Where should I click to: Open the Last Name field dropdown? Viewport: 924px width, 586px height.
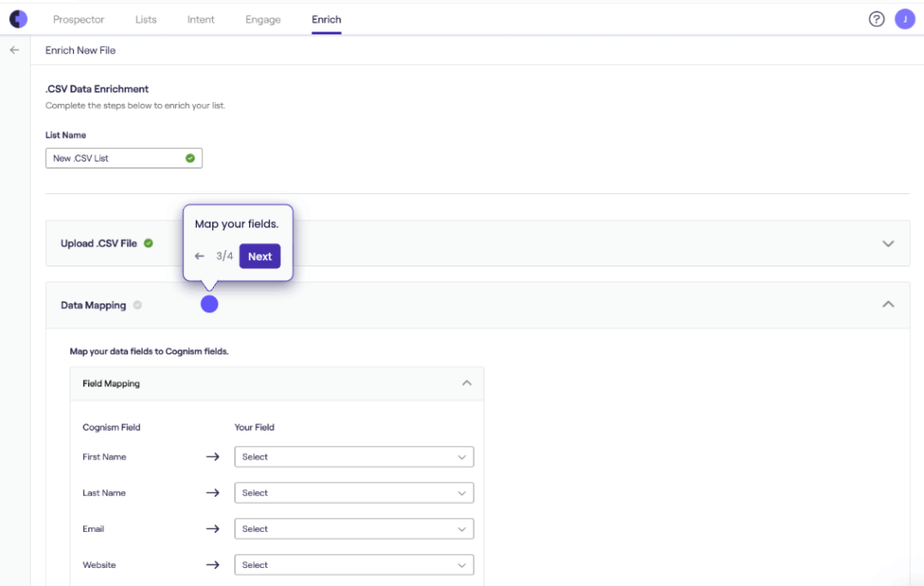(354, 493)
